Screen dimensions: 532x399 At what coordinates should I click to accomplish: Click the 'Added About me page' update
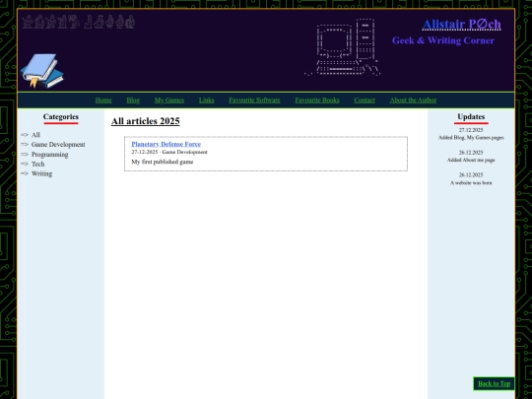click(x=471, y=161)
